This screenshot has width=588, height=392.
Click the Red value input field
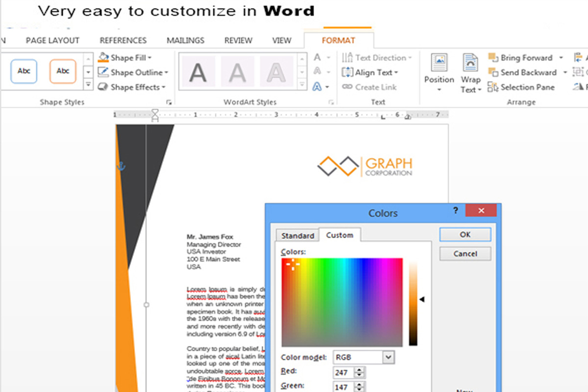[x=343, y=373]
